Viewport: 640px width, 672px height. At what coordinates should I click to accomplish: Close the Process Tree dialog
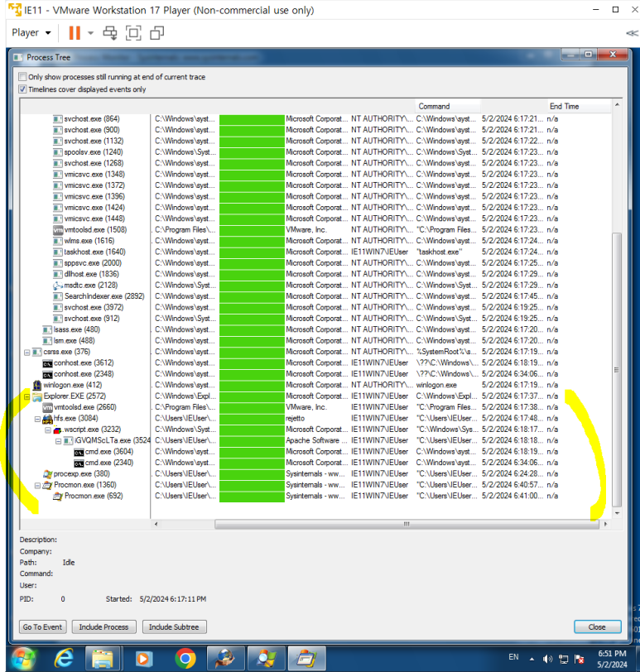tap(597, 626)
